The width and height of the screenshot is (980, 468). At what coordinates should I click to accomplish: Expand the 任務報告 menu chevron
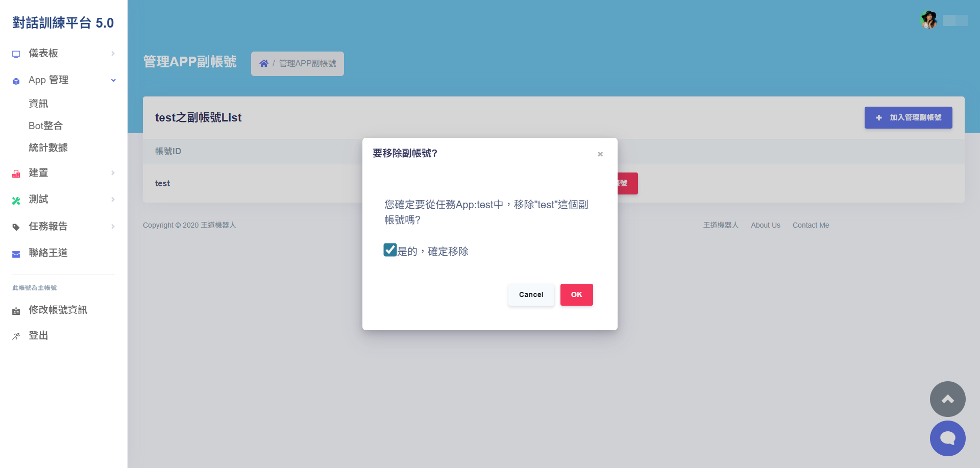click(113, 227)
